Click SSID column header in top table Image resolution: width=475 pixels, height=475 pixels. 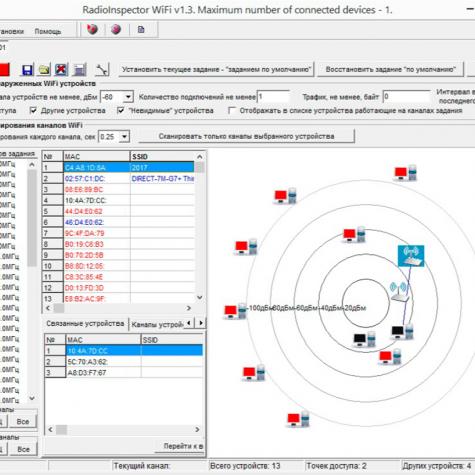[x=162, y=157]
